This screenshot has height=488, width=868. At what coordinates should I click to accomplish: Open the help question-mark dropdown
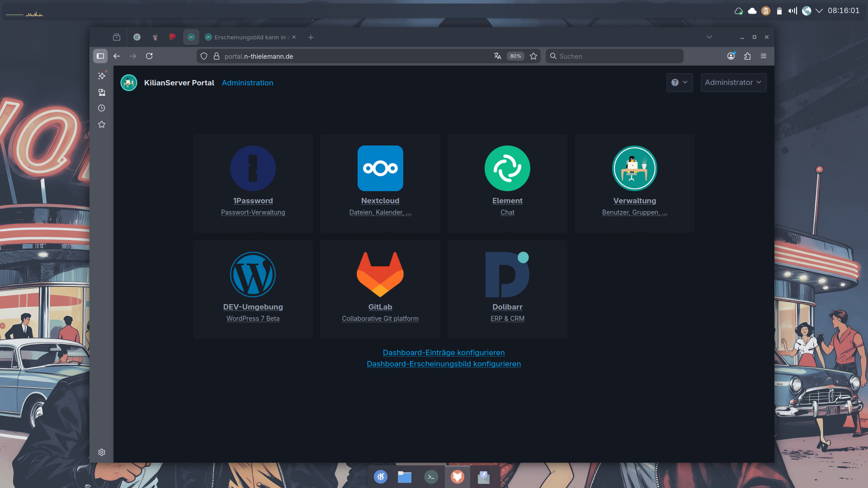coord(679,82)
